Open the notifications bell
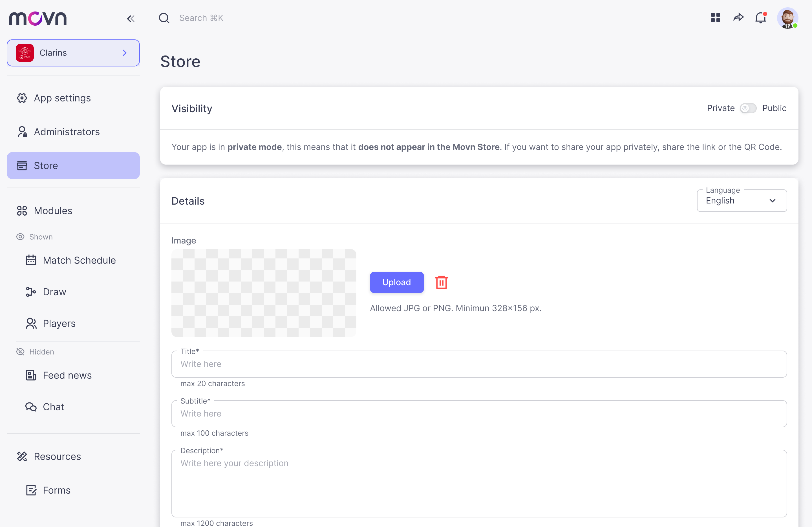 point(761,18)
